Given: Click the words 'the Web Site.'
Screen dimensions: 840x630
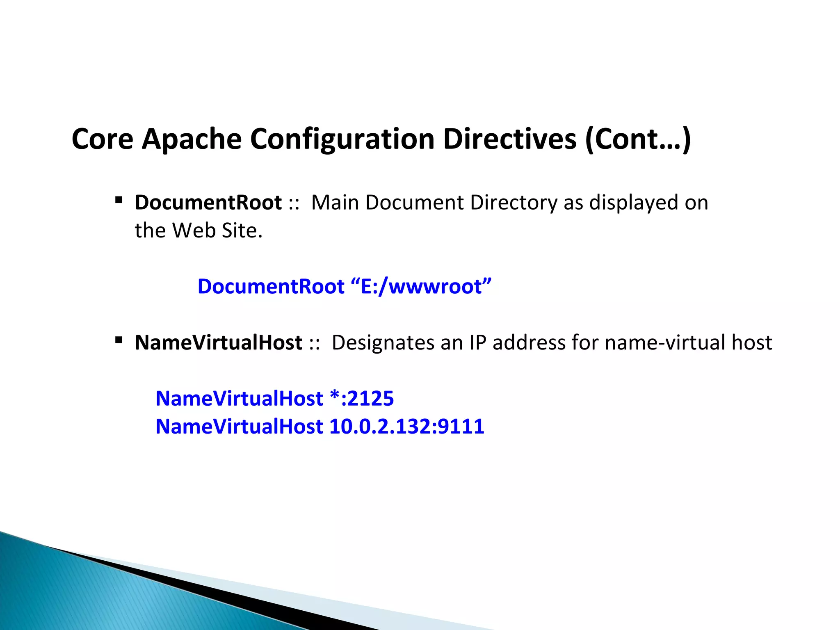Looking at the screenshot, I should [199, 231].
